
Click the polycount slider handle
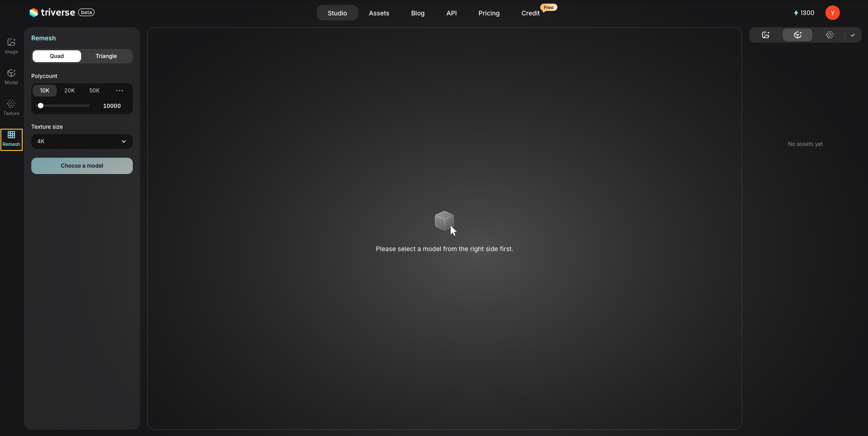click(x=41, y=106)
